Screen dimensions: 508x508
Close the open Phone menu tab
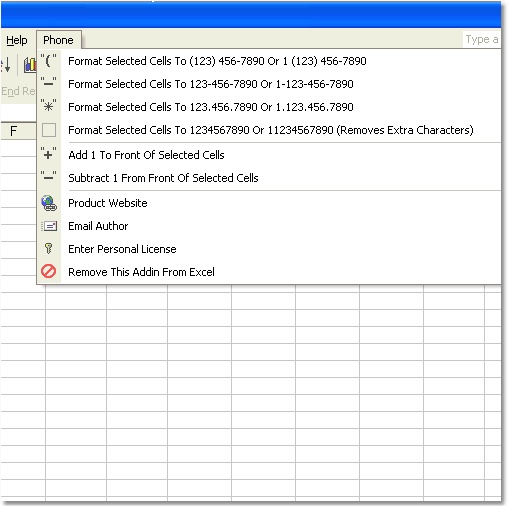click(x=58, y=40)
